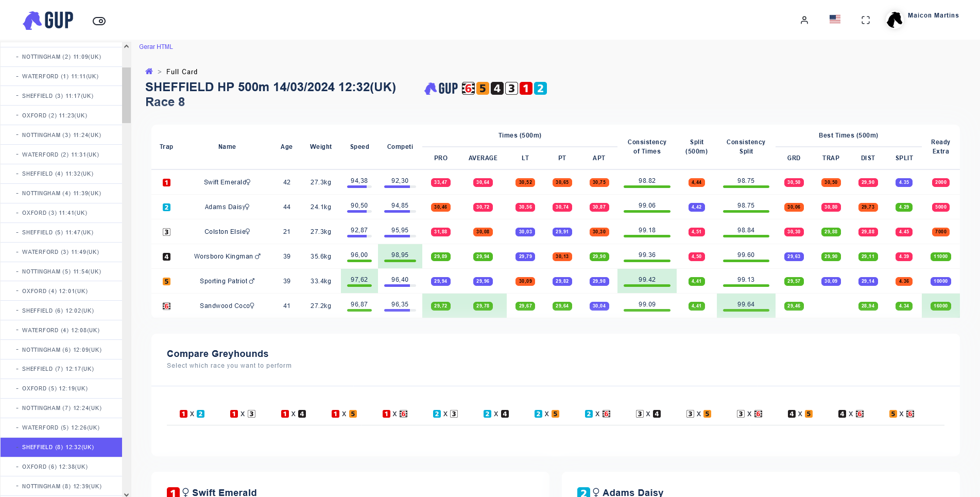Enter fullscreen mode icon

pos(866,20)
